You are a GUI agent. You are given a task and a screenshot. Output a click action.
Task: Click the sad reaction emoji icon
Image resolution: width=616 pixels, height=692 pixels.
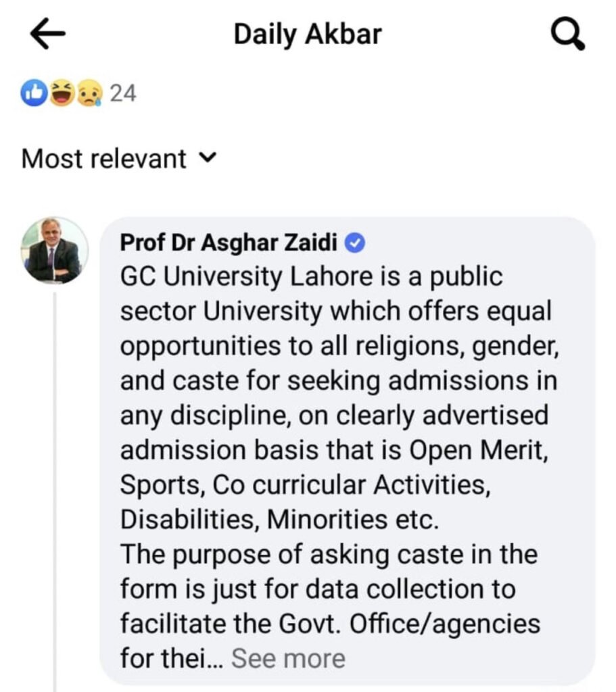click(89, 93)
